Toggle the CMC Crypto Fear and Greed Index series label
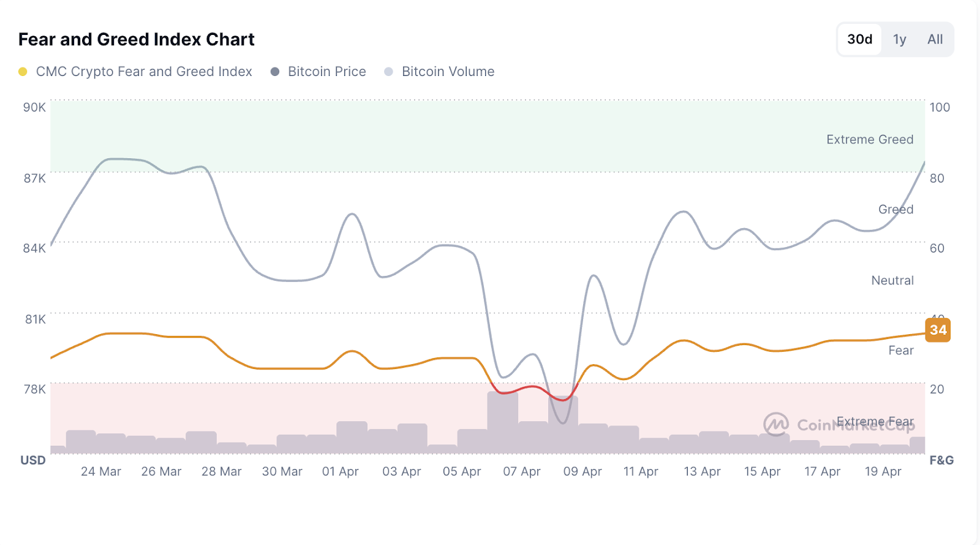The width and height of the screenshot is (980, 545). pos(144,72)
